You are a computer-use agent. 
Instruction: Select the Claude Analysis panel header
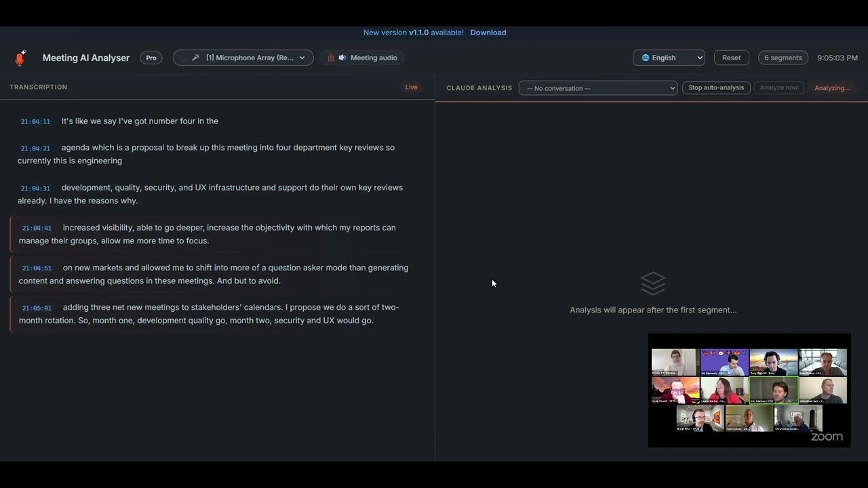(479, 88)
